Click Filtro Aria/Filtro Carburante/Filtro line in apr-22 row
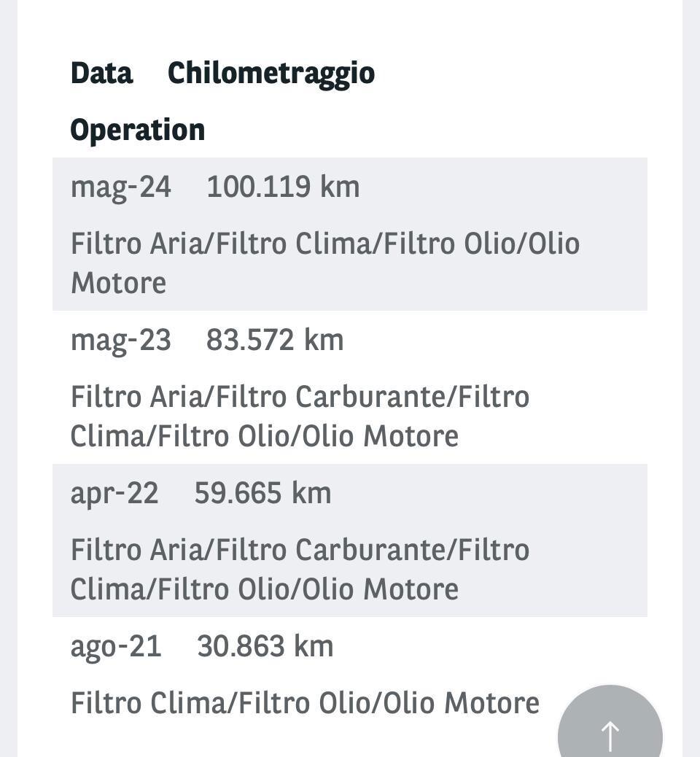Image resolution: width=700 pixels, height=757 pixels. click(x=300, y=550)
